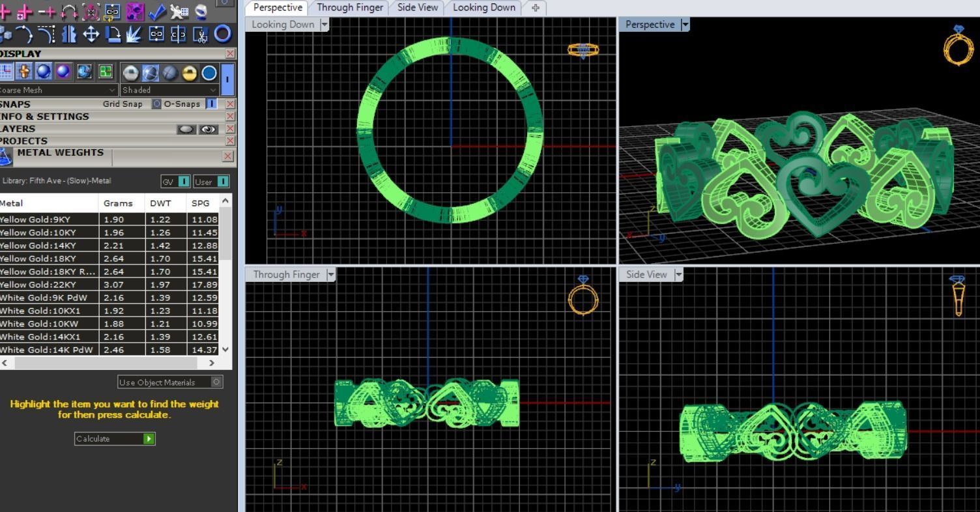Screen dimensions: 980x512
Task: Click the purple gem pattern icon
Action: click(135, 11)
